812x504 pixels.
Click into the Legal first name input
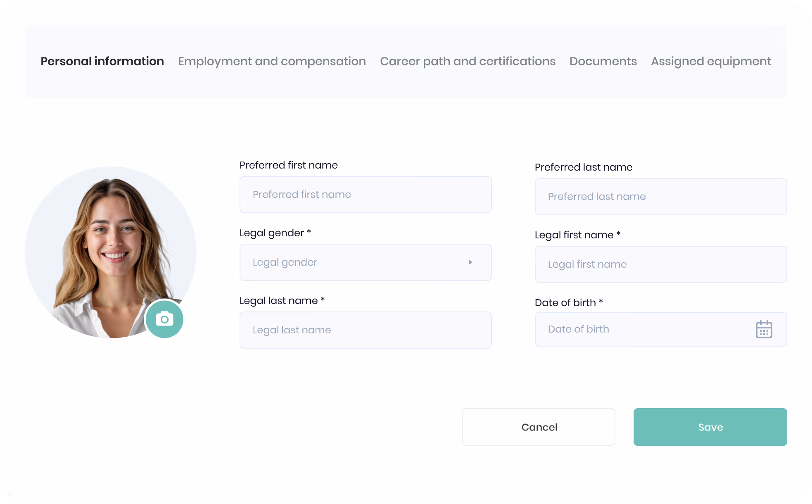[661, 264]
